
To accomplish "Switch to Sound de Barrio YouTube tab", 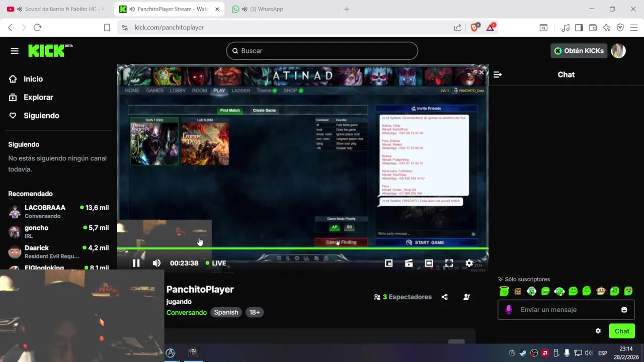I will (x=55, y=9).
